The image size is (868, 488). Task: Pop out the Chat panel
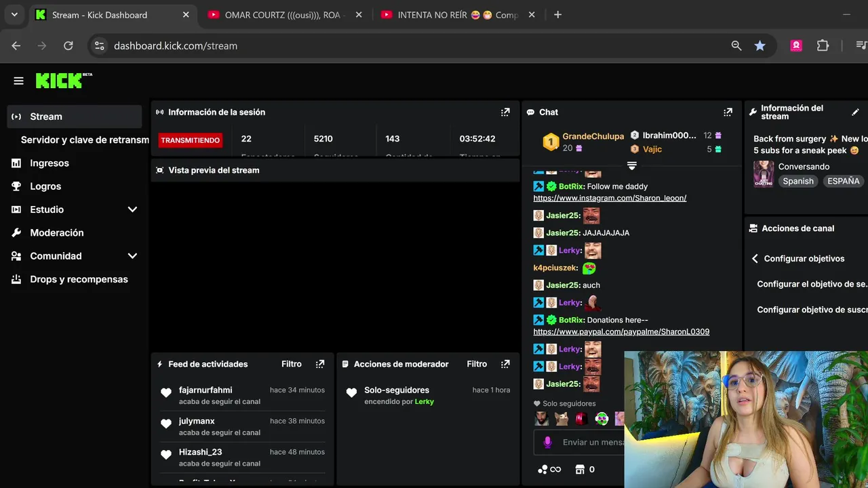728,113
